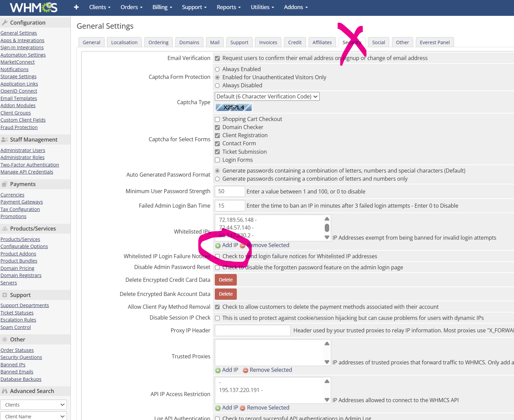Switch to the Invoices settings tab
Viewport: 514px width, 420px height.
268,42
